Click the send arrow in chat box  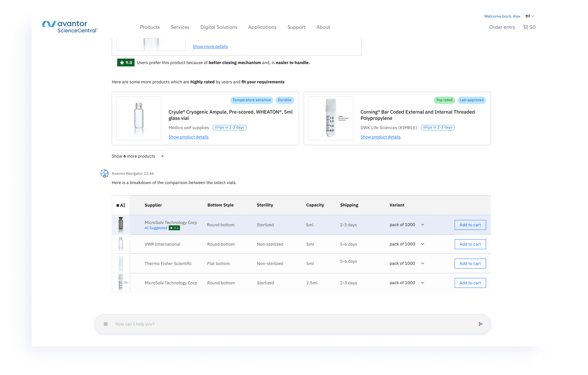pyautogui.click(x=480, y=324)
